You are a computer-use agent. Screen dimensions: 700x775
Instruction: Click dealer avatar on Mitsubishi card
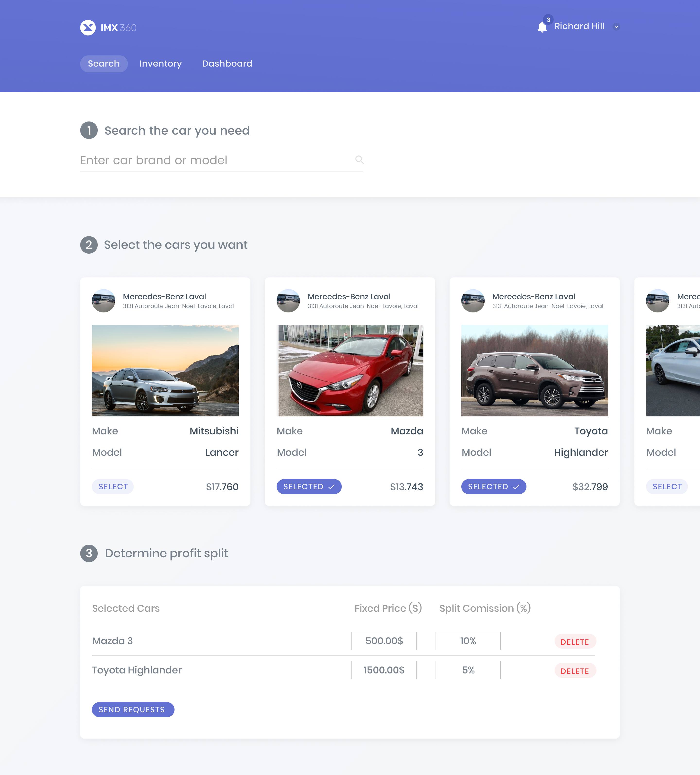(x=104, y=301)
